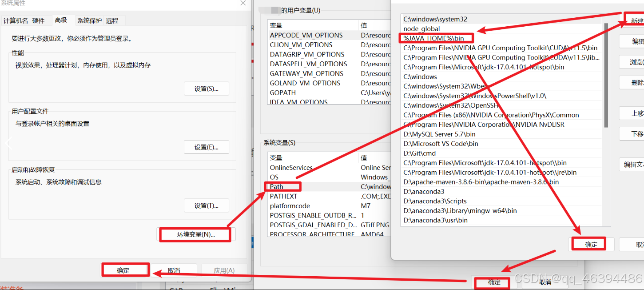
Task: Click the 编辑文本 button
Action: click(x=632, y=165)
